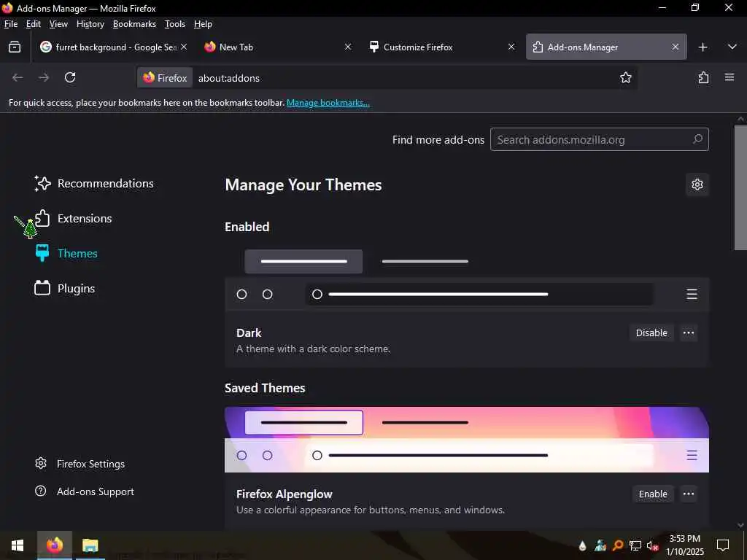Click the Dark theme preview image
Screen dimensions: 747x560
coord(466,278)
